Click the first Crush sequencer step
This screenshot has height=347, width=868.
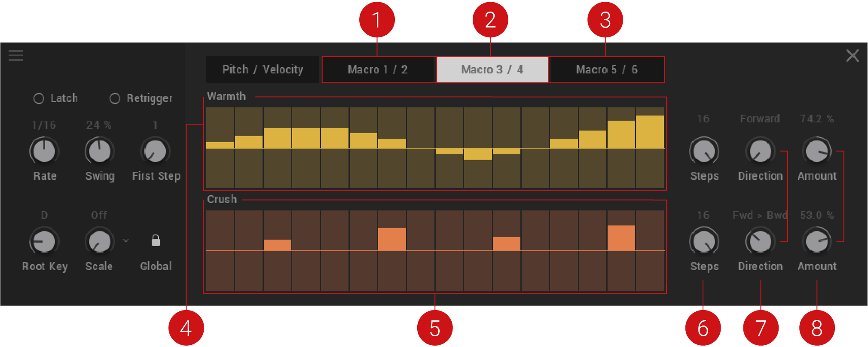(220, 250)
